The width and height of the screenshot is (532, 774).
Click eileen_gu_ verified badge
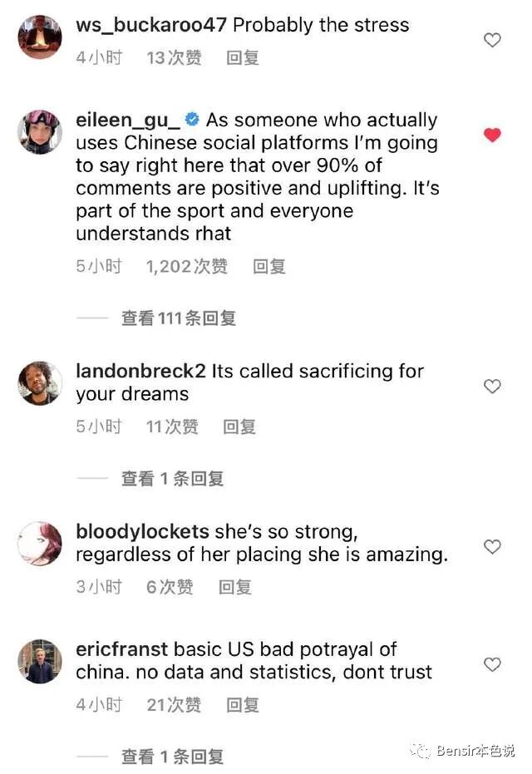pos(192,120)
